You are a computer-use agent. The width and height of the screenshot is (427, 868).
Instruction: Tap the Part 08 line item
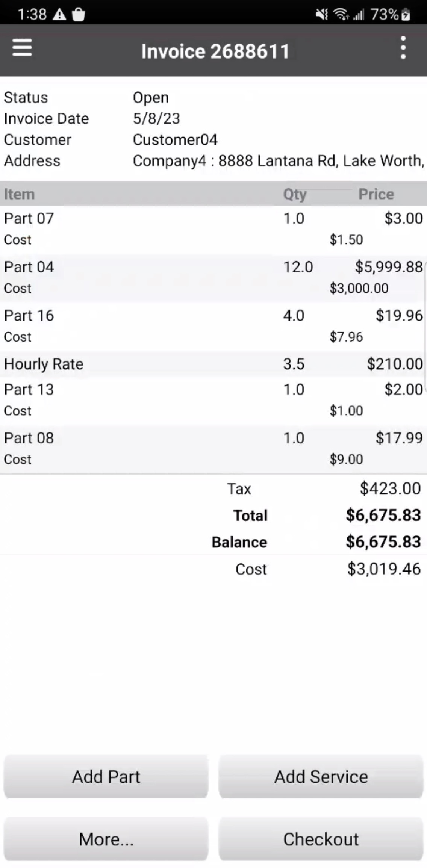pos(213,448)
